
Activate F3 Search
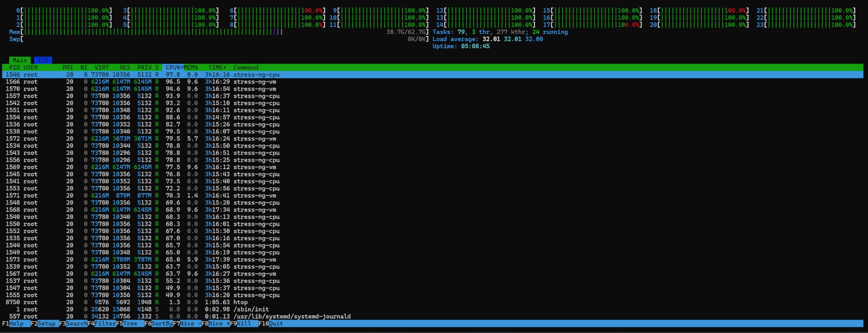click(x=73, y=323)
